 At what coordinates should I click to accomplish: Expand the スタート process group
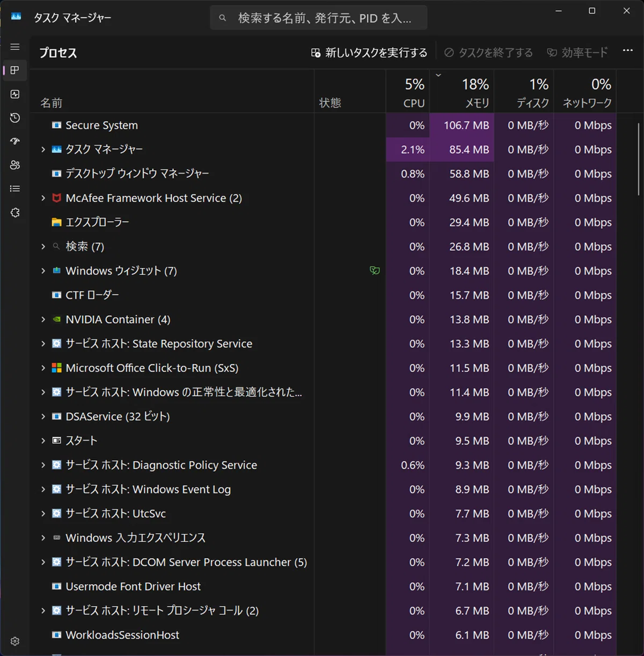click(x=43, y=441)
